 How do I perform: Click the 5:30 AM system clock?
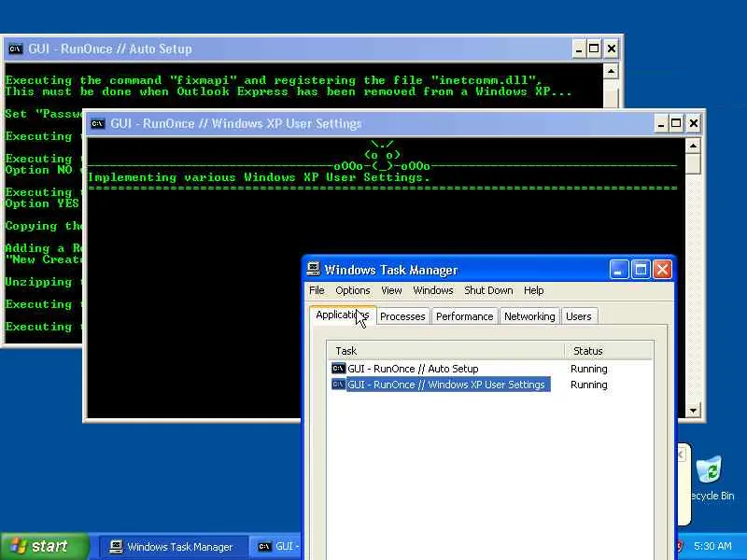(x=712, y=546)
